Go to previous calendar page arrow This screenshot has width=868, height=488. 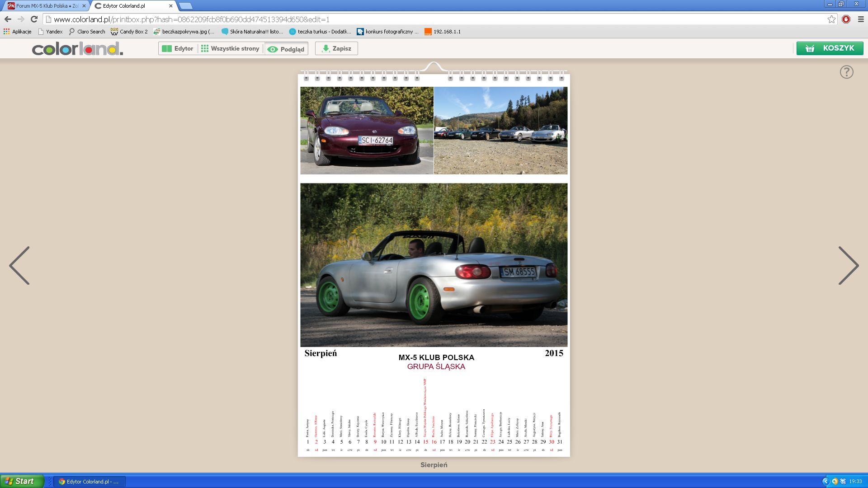coord(19,265)
